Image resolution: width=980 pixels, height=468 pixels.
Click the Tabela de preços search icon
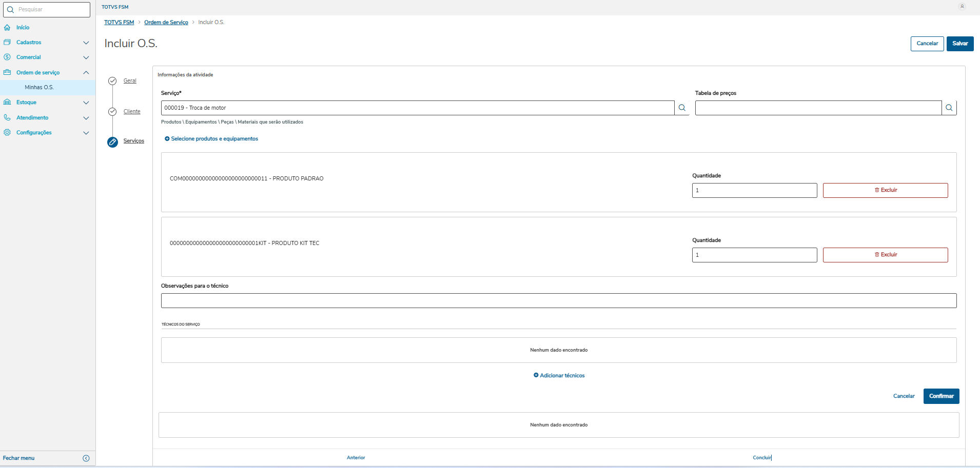coord(949,108)
